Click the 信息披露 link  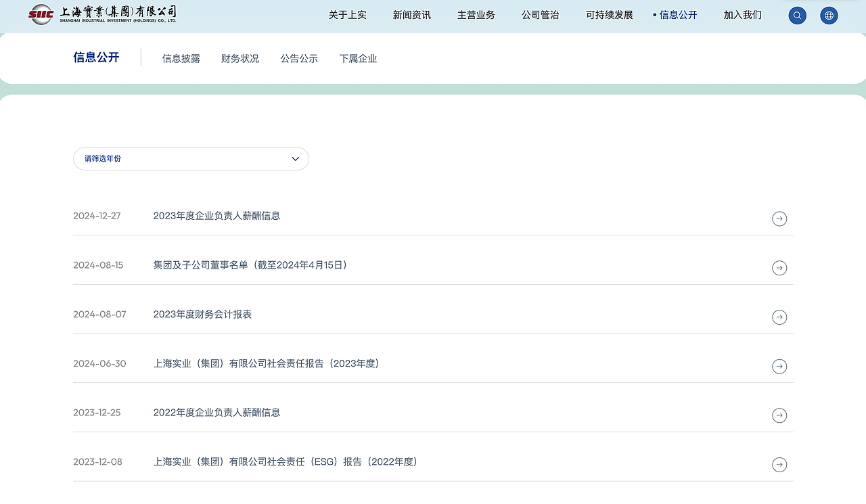[x=181, y=58]
